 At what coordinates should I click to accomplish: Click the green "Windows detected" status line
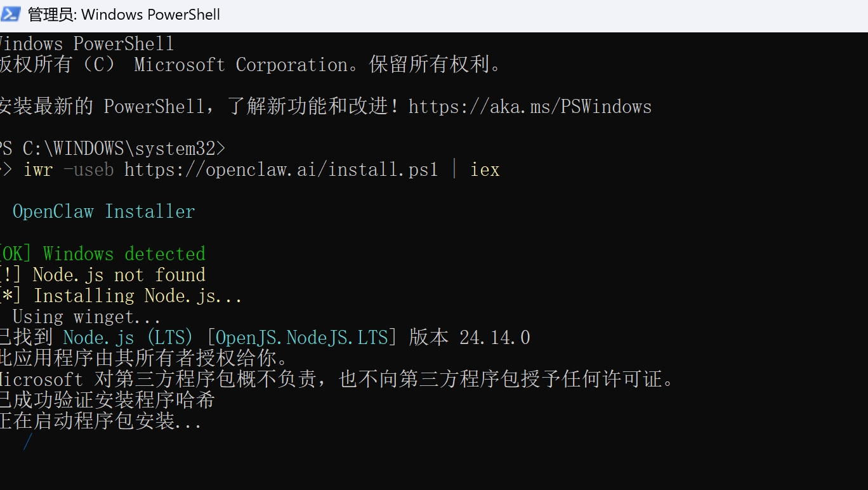(124, 254)
